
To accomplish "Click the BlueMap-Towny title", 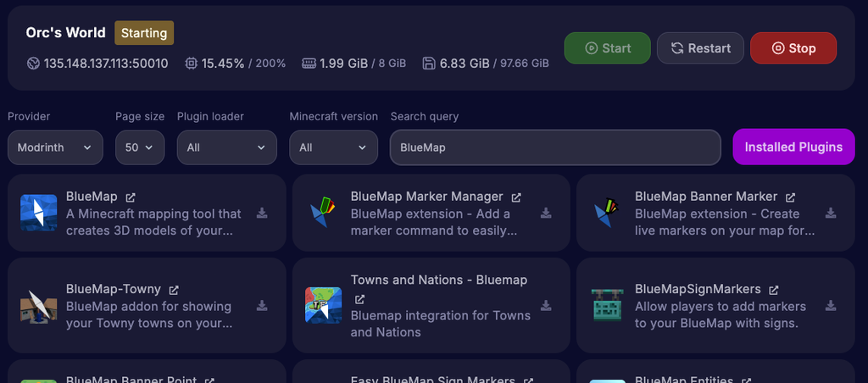I will tap(114, 289).
